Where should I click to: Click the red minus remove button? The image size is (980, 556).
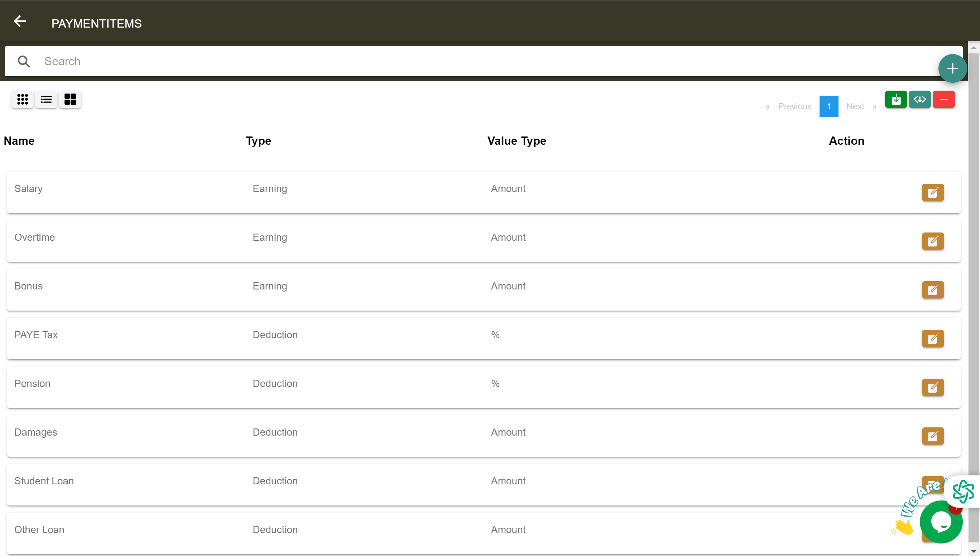click(943, 100)
